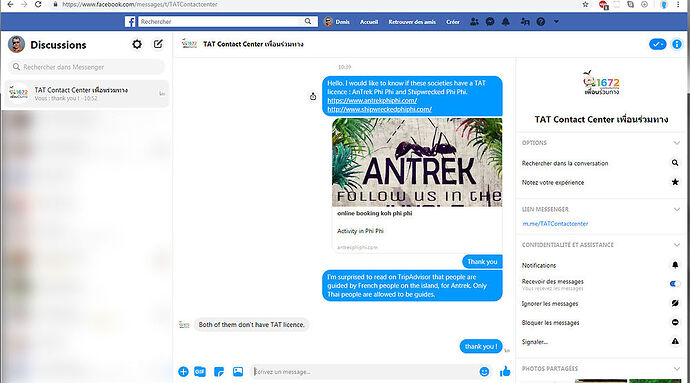Select TAT Contact Center conversation in list
The width and height of the screenshot is (690, 383).
tap(86, 94)
